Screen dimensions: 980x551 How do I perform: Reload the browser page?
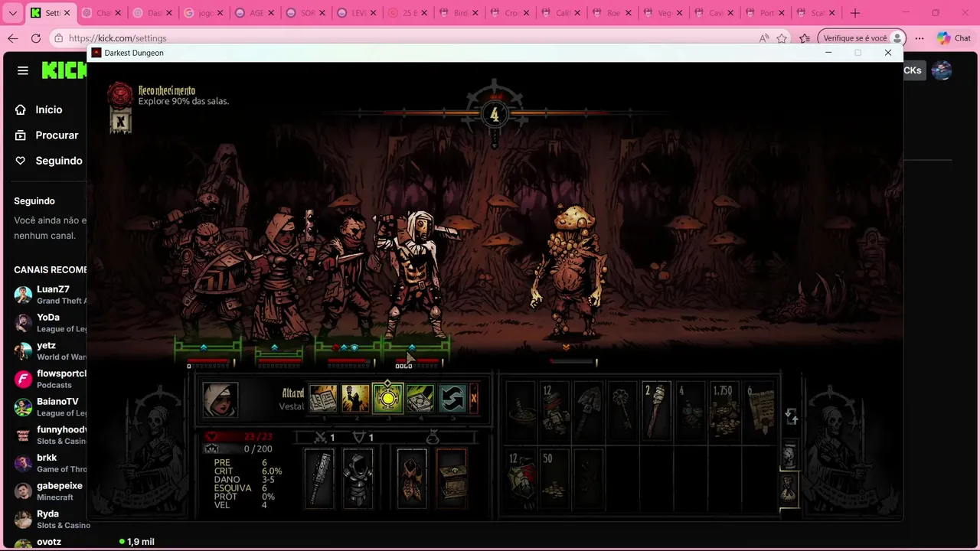coord(35,38)
